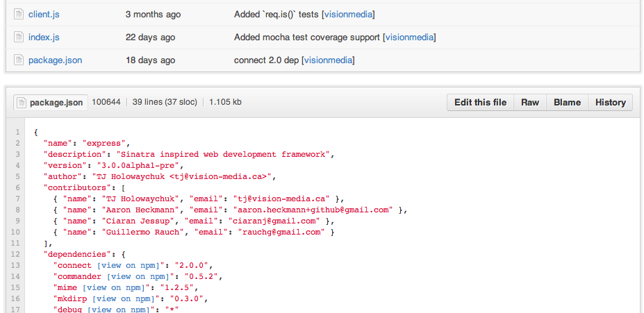Click line number 1 in the gutter
Viewport: 644px width, 313px height.
coord(17,132)
